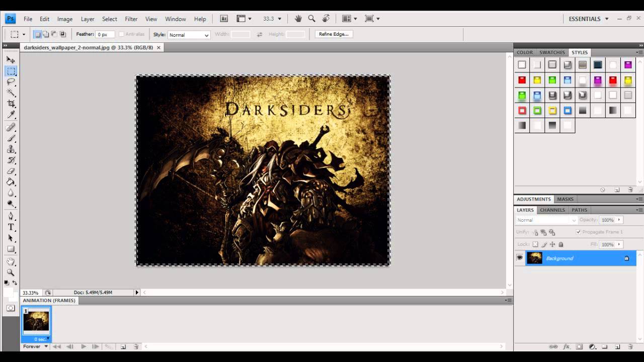Select the Brush tool

click(11, 138)
